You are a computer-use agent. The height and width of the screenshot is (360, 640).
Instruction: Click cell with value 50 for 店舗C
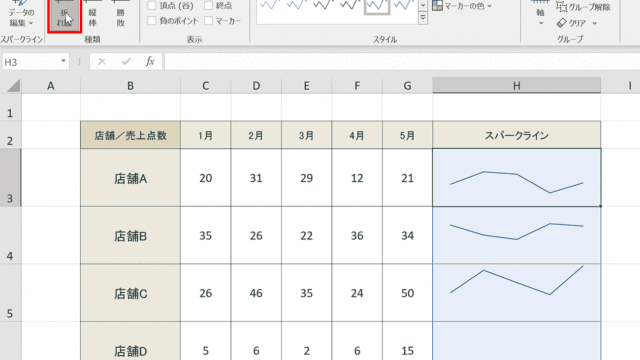[407, 293]
